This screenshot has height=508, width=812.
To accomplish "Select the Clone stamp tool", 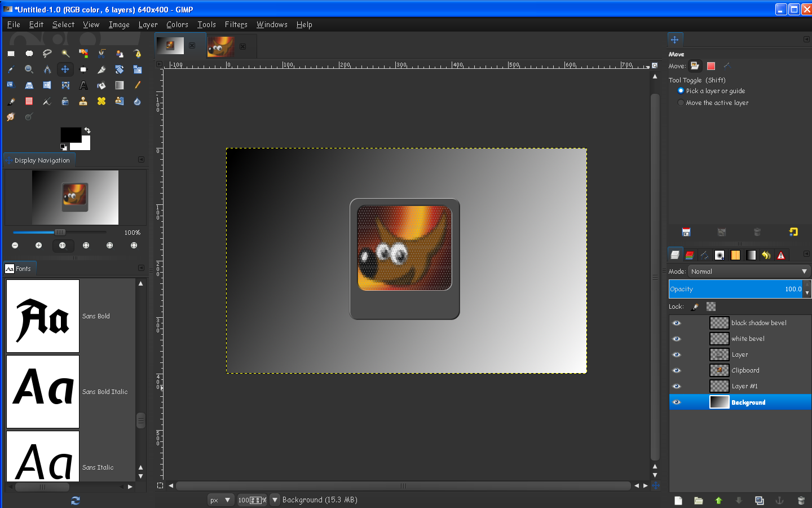I will point(83,102).
